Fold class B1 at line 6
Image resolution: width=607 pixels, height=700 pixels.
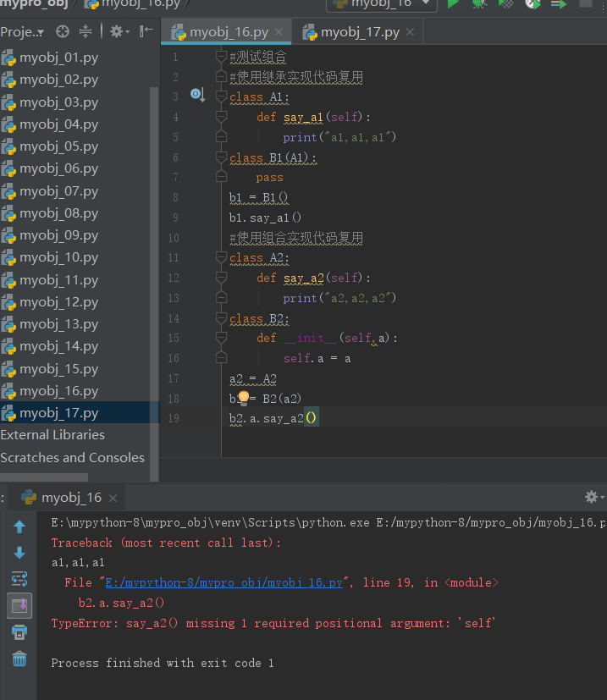coord(221,157)
